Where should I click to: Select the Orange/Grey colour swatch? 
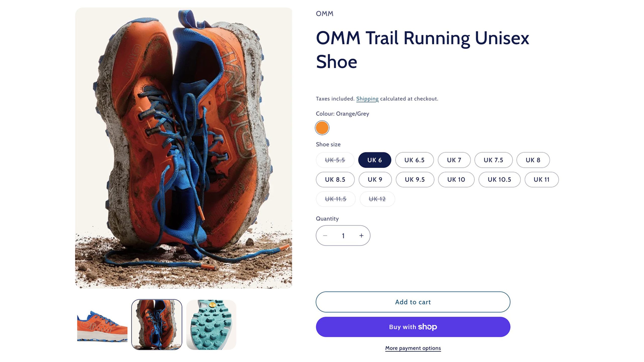pyautogui.click(x=322, y=128)
